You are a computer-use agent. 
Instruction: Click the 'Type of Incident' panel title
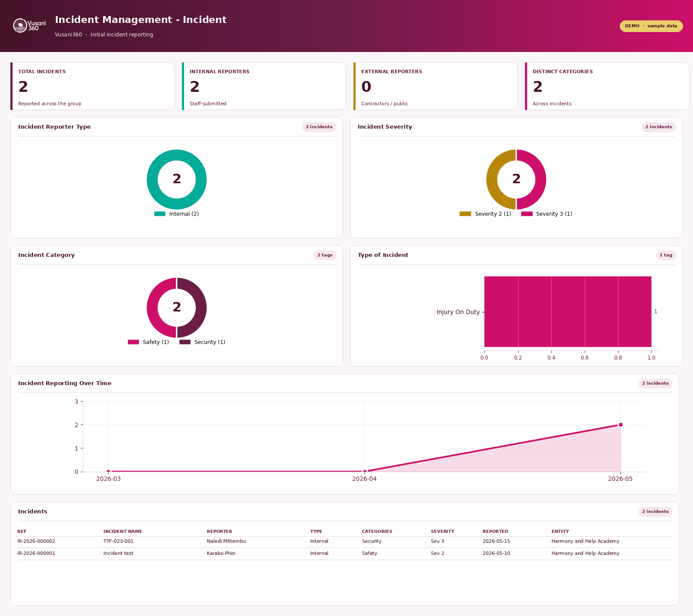(383, 255)
